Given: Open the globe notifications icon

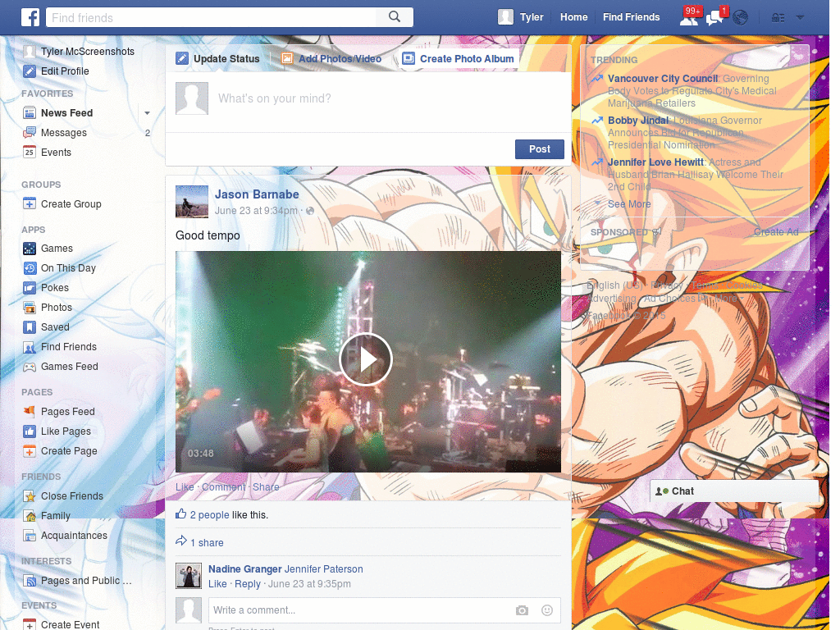Looking at the screenshot, I should pos(741,18).
